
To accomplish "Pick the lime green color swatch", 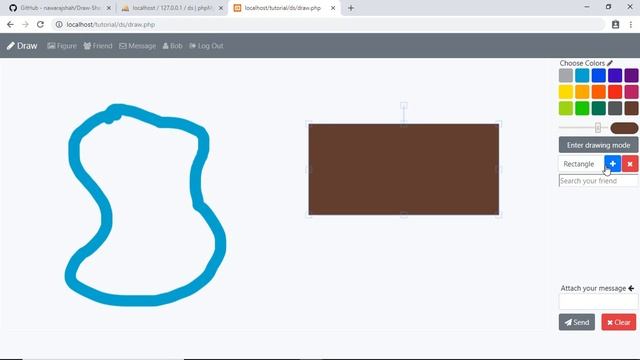I will [566, 108].
